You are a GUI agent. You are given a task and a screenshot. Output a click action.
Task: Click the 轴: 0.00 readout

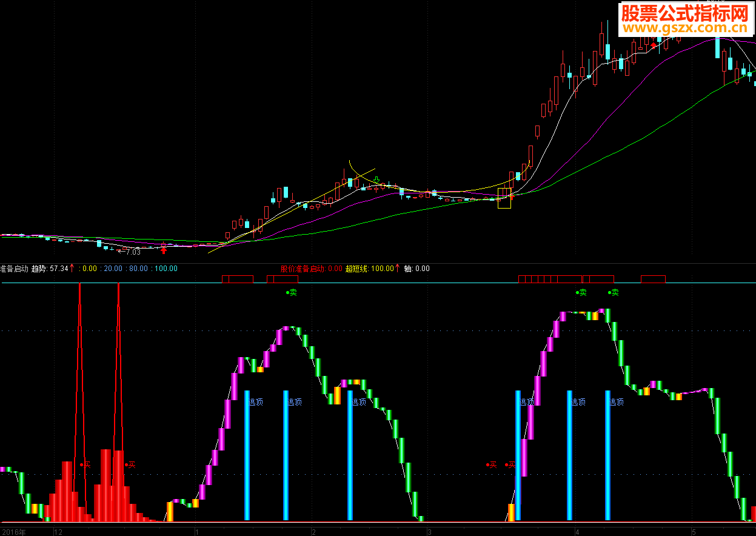416,269
